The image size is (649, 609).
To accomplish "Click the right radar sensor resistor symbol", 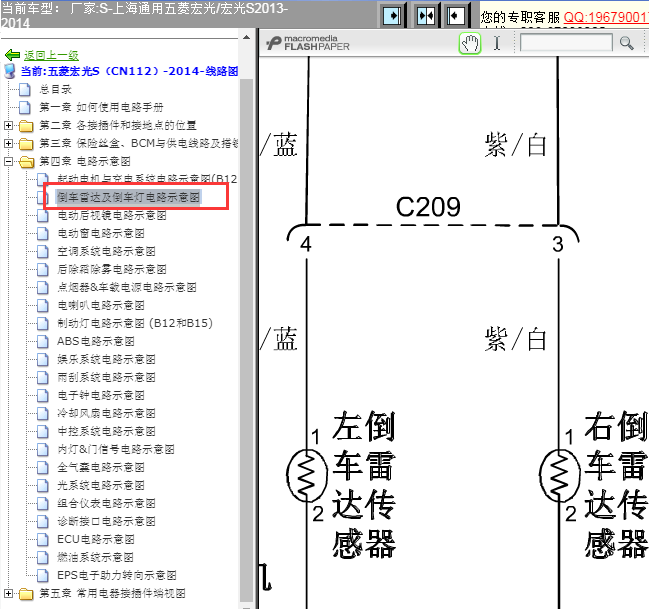I will coord(559,475).
